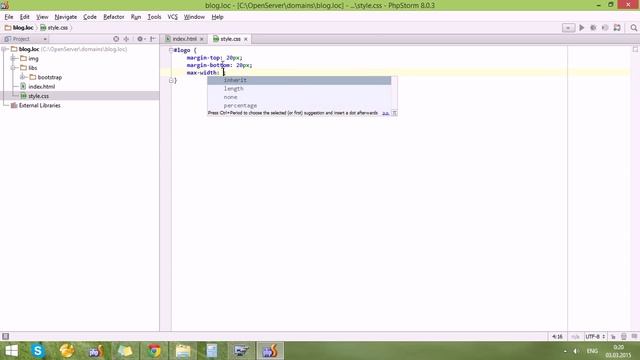This screenshot has height=360, width=640.
Task: Click the editor inspection status square
Action: pos(635,49)
